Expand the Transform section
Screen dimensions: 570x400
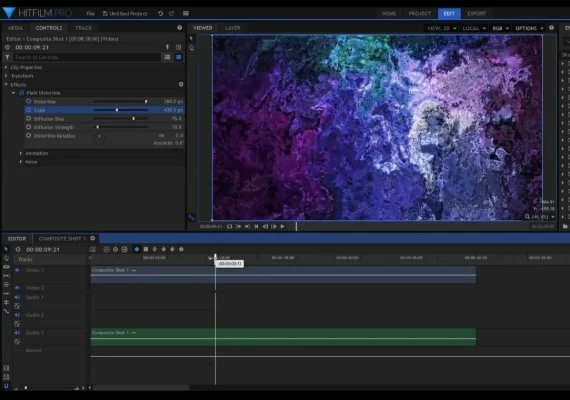[6, 76]
